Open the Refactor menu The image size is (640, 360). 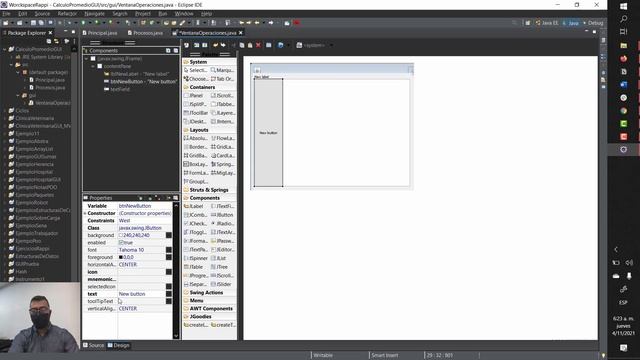(x=67, y=13)
